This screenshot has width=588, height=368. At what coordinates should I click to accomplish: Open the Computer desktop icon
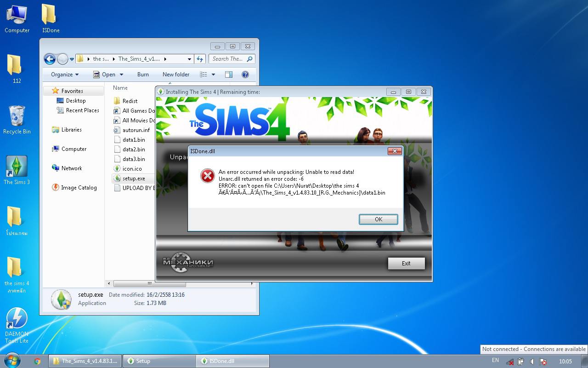pyautogui.click(x=17, y=19)
